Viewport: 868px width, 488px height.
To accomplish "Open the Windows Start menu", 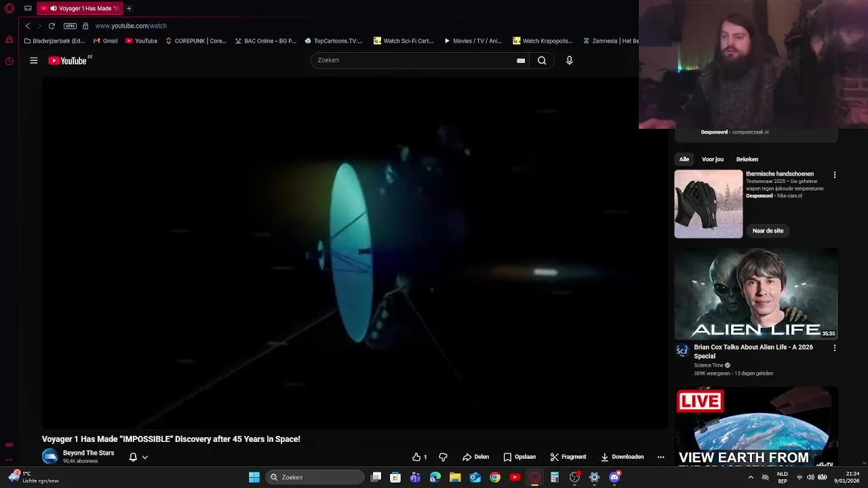I will point(254,477).
